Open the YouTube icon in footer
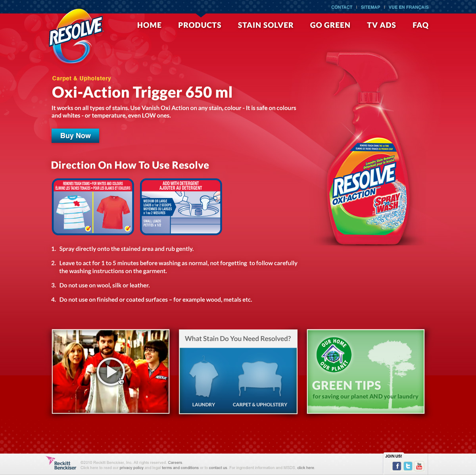 click(x=419, y=466)
